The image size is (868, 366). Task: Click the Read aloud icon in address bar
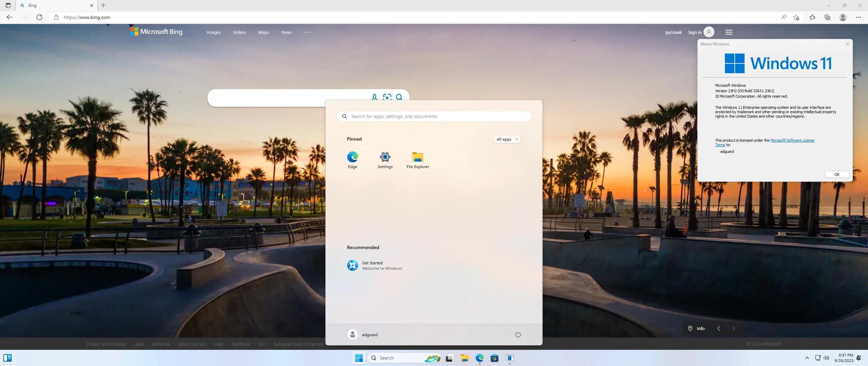click(x=784, y=17)
